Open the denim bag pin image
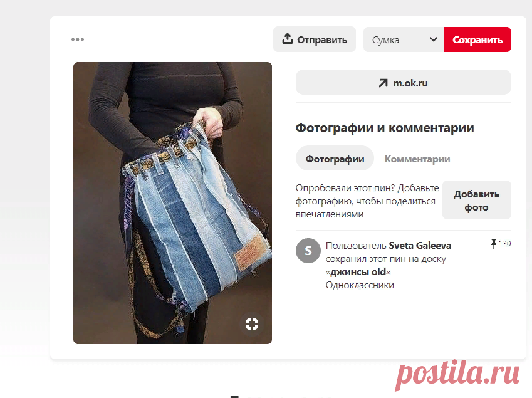 pyautogui.click(x=172, y=203)
